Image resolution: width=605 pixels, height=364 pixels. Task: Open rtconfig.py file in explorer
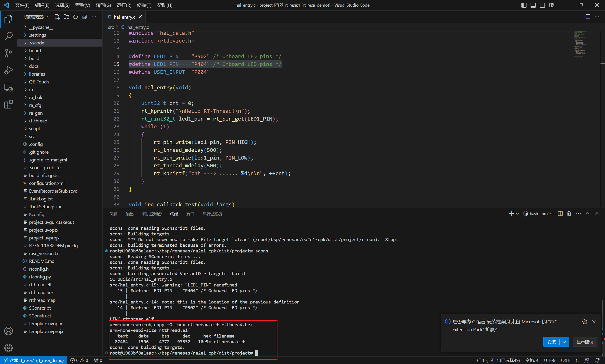[x=60, y=277]
